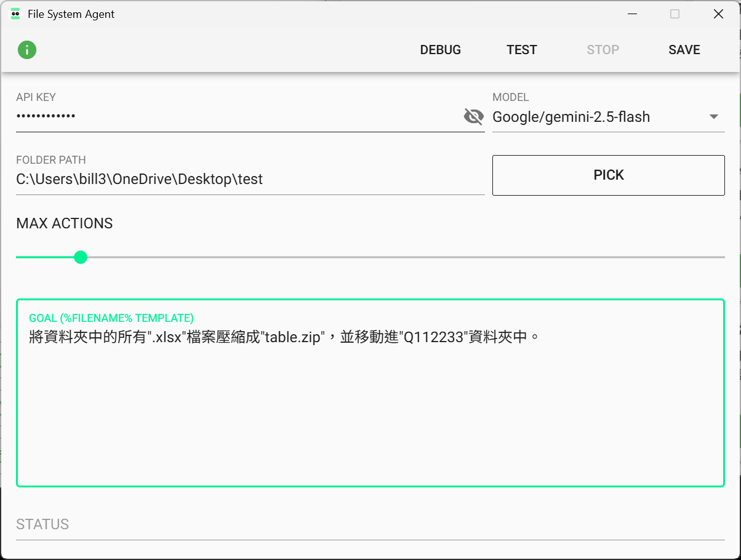This screenshot has height=560, width=741.
Task: Save settings with the SAVE button
Action: point(684,50)
